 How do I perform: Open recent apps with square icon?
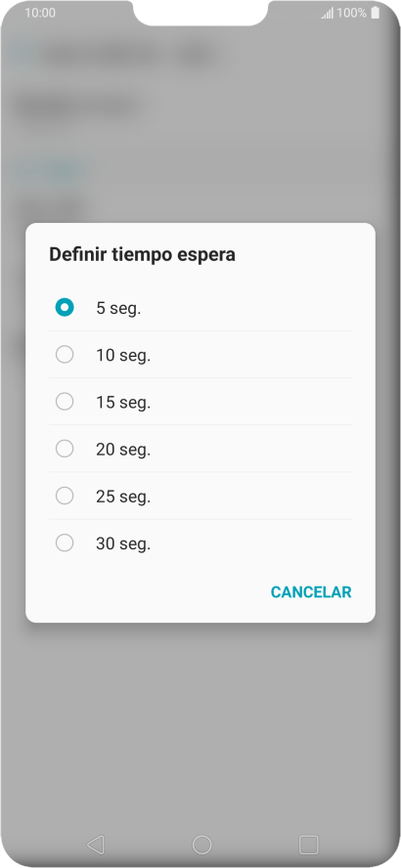[308, 845]
